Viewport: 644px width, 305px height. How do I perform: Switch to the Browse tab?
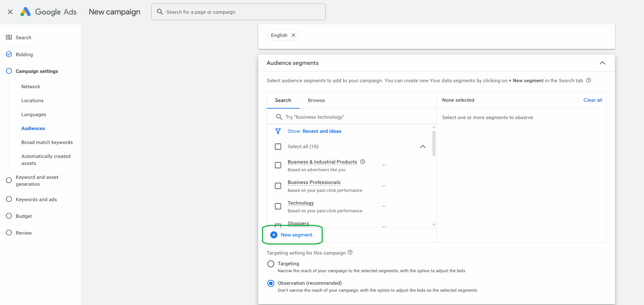[x=316, y=100]
